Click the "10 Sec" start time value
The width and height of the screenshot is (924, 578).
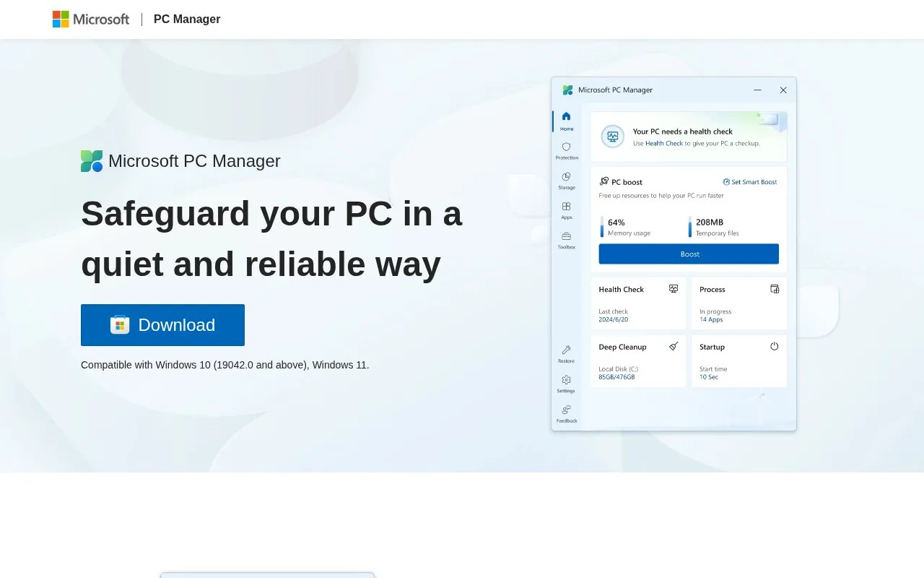(709, 377)
